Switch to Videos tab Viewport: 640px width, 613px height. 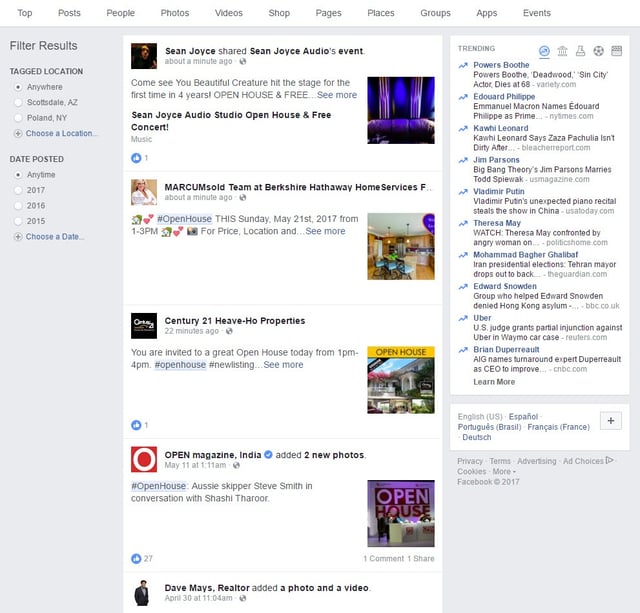[229, 13]
